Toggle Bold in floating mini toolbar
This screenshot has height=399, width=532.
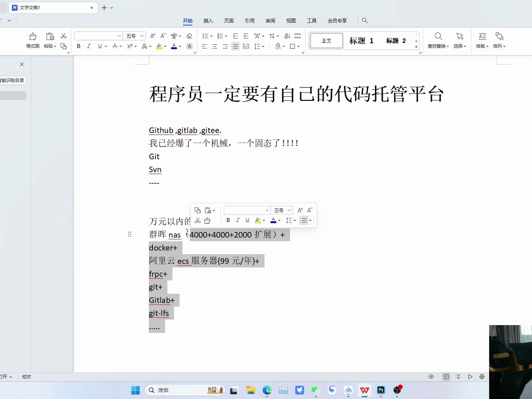tap(228, 220)
